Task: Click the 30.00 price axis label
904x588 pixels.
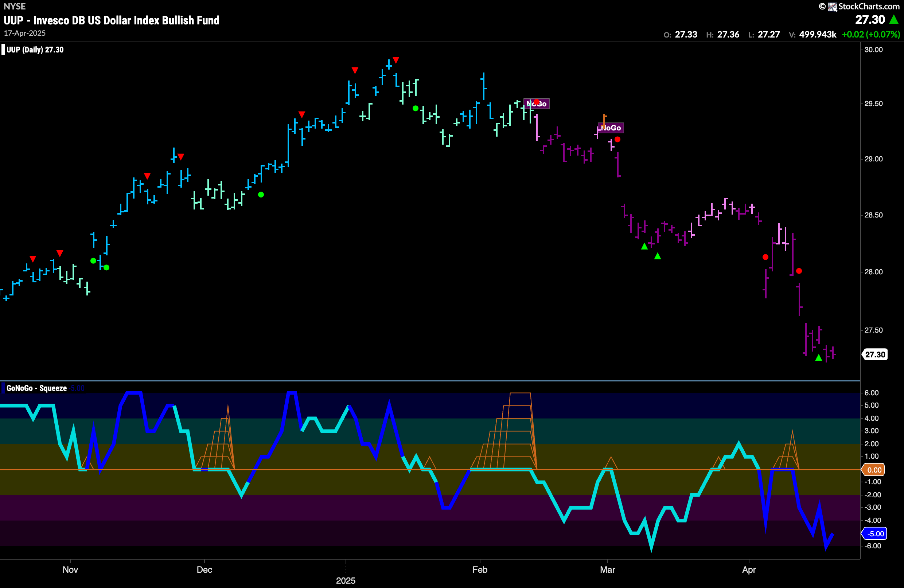Action: click(x=873, y=50)
